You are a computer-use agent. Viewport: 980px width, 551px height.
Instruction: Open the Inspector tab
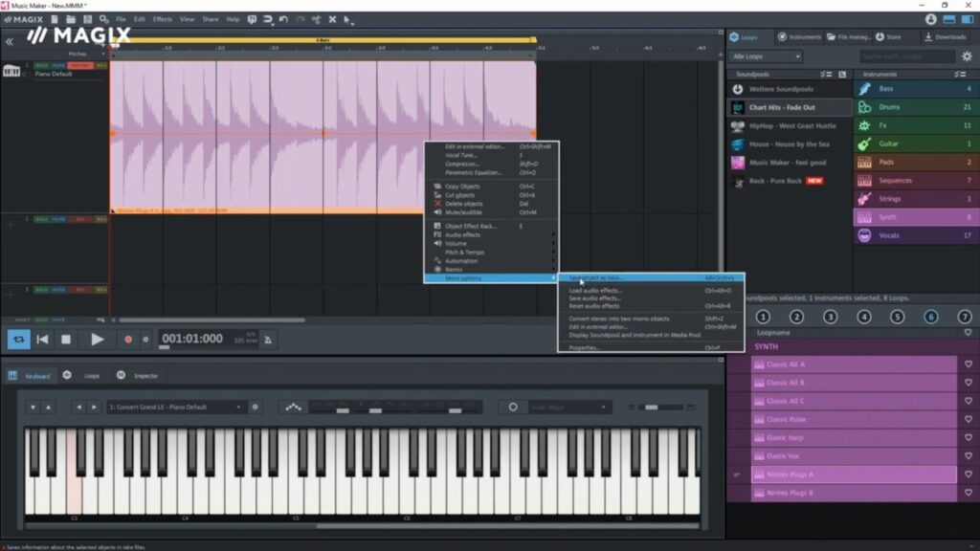tap(138, 375)
